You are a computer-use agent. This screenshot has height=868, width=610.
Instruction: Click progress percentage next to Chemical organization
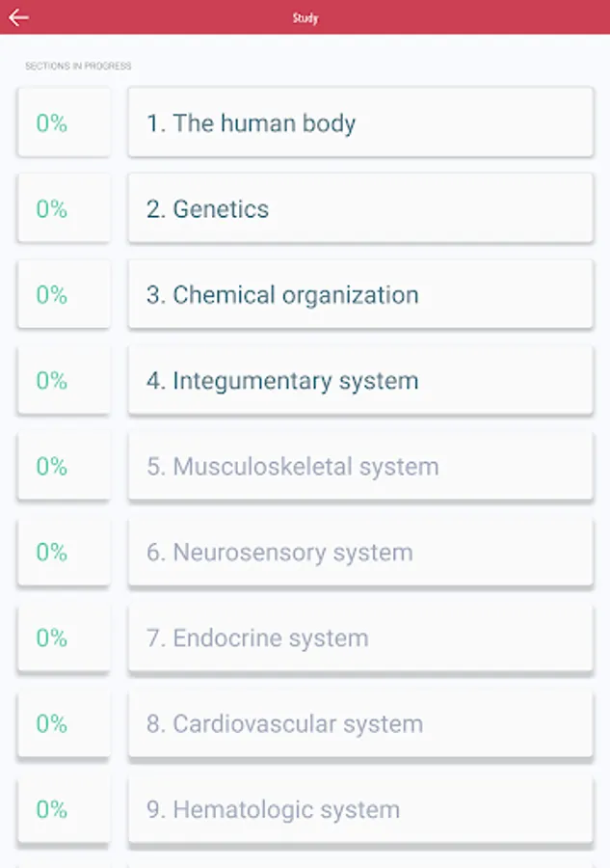pyautogui.click(x=64, y=294)
